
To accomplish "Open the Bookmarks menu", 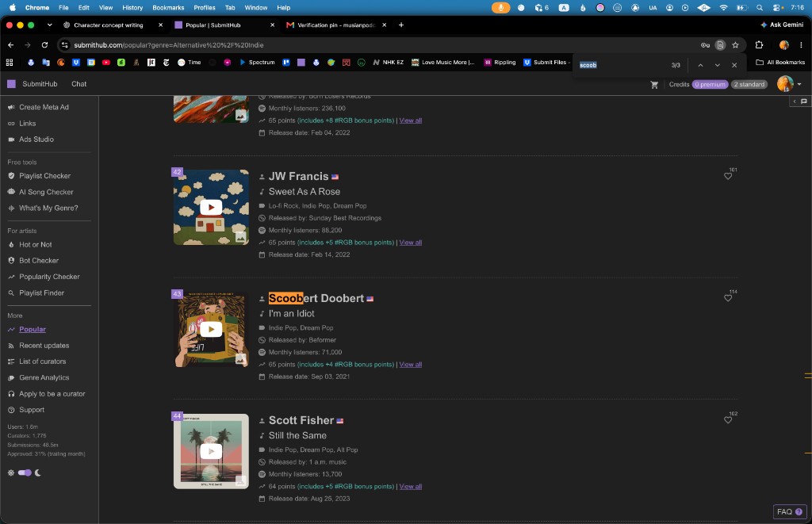I will tap(168, 8).
